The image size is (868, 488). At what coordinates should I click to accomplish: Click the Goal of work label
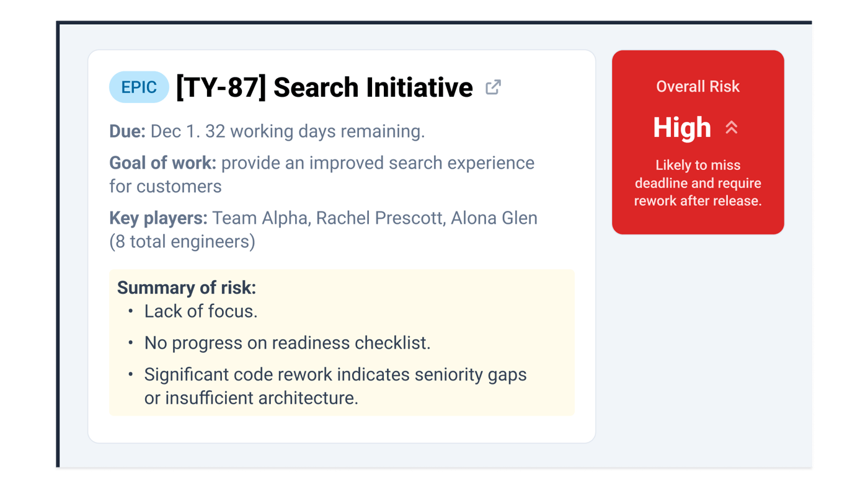(x=162, y=163)
